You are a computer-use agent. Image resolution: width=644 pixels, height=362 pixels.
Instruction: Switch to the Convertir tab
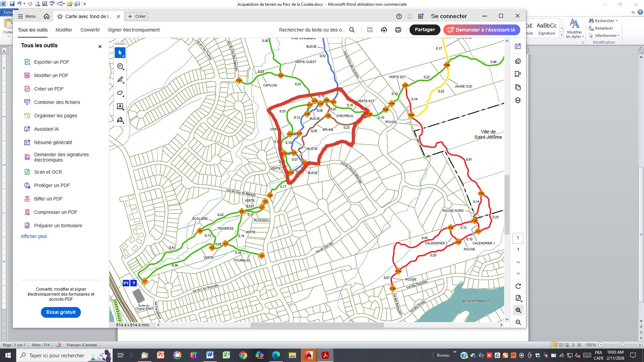click(90, 30)
